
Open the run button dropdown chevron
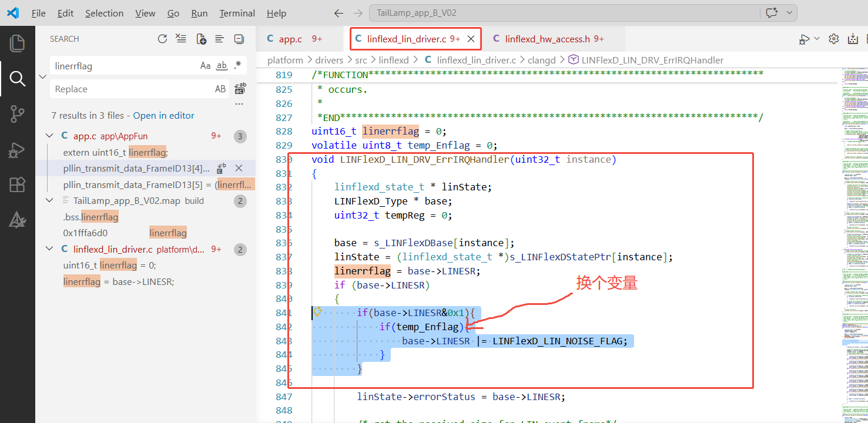(817, 38)
